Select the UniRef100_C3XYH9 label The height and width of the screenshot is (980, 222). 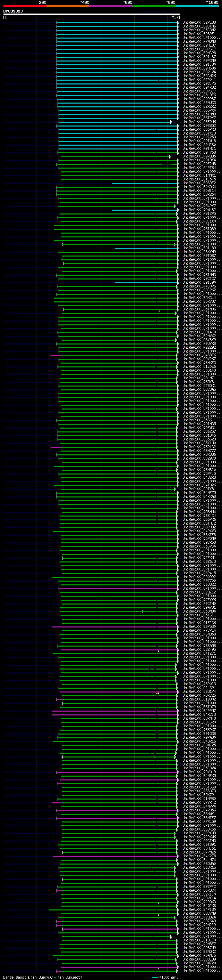click(199, 252)
